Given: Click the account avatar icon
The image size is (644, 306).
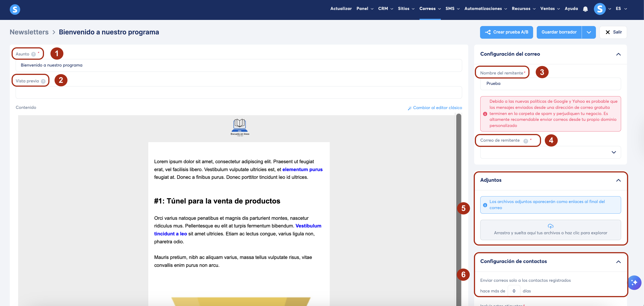Looking at the screenshot, I should click(x=600, y=9).
